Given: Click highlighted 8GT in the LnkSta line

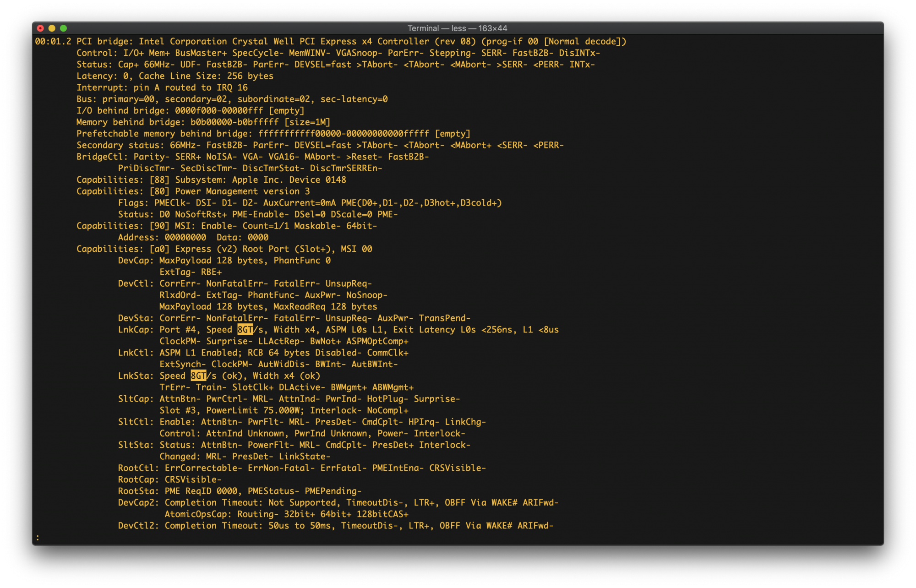Looking at the screenshot, I should pyautogui.click(x=198, y=376).
